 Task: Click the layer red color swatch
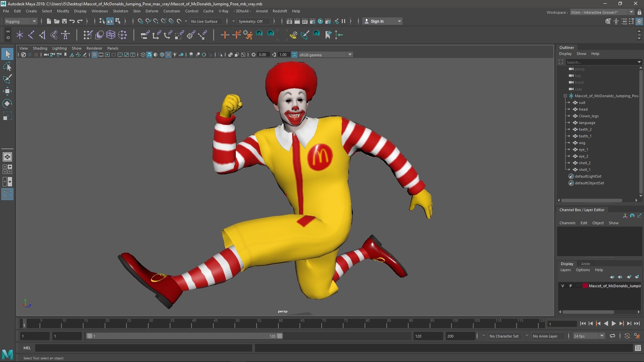585,286
